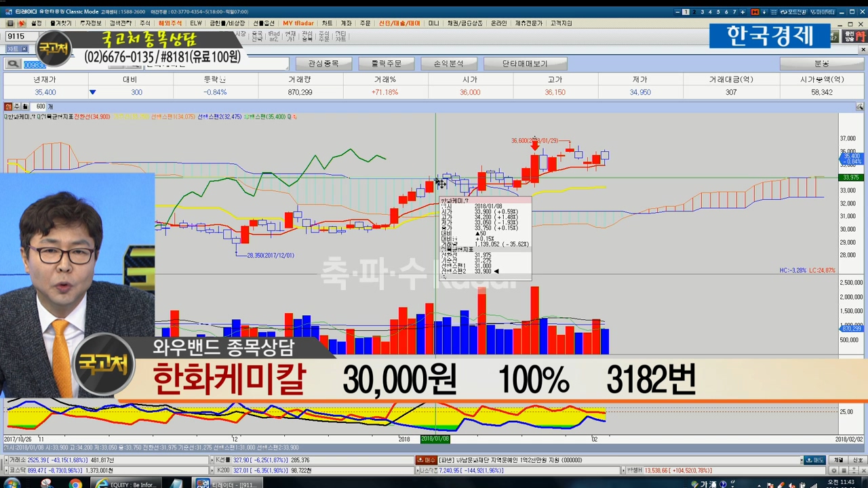Click the 28,350 low price marker label
The height and width of the screenshot is (488, 868).
pos(270,256)
